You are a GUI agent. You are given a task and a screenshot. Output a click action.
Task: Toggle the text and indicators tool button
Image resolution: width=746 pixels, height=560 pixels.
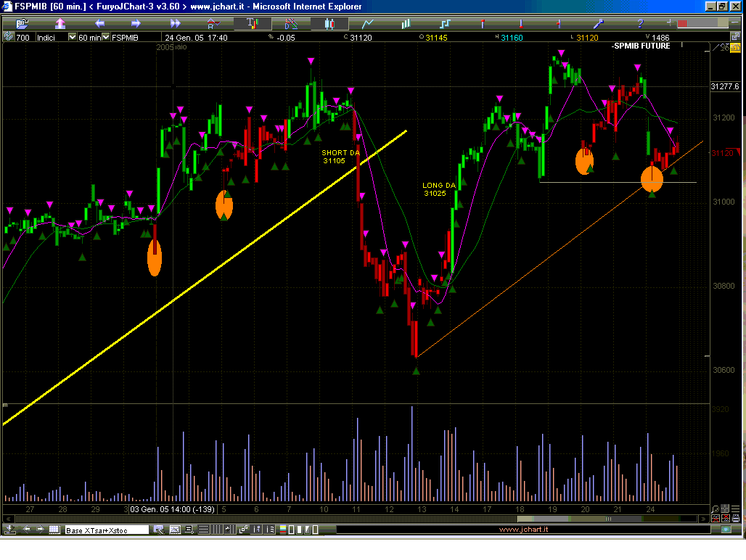pyautogui.click(x=252, y=23)
